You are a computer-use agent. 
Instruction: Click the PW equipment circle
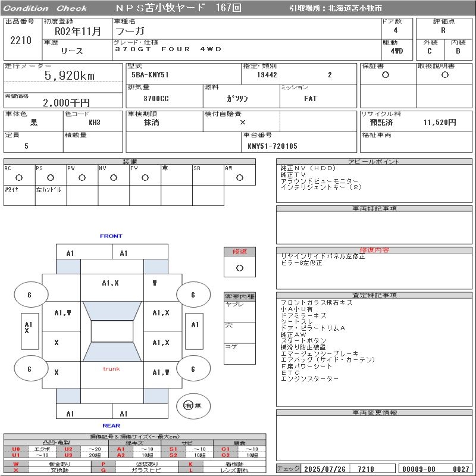pos(82,177)
